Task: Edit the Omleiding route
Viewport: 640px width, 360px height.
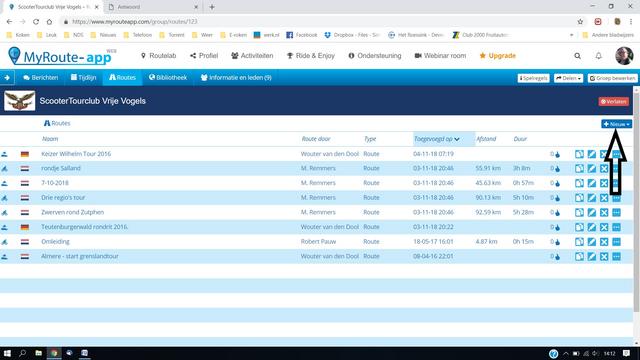Action: point(591,242)
